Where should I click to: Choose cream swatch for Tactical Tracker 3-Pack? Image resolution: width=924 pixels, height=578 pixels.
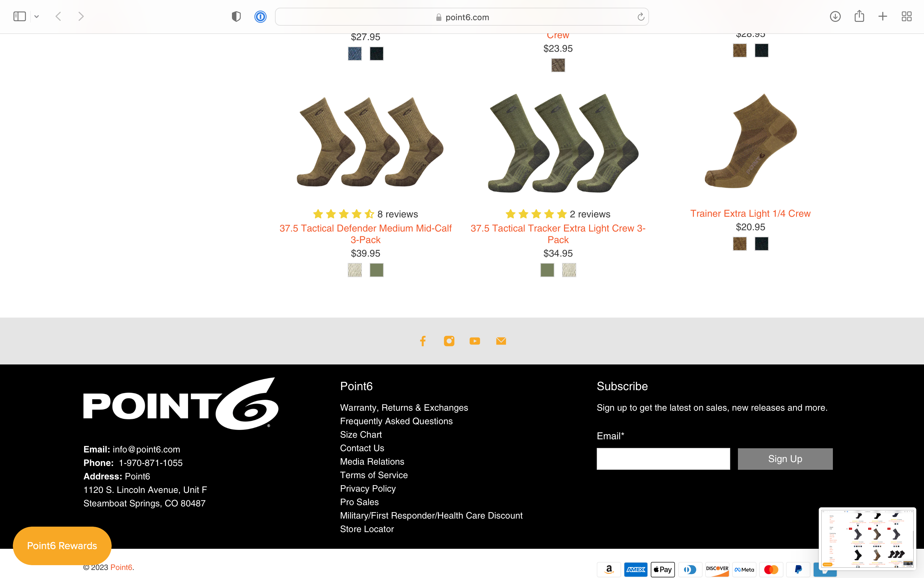click(569, 270)
